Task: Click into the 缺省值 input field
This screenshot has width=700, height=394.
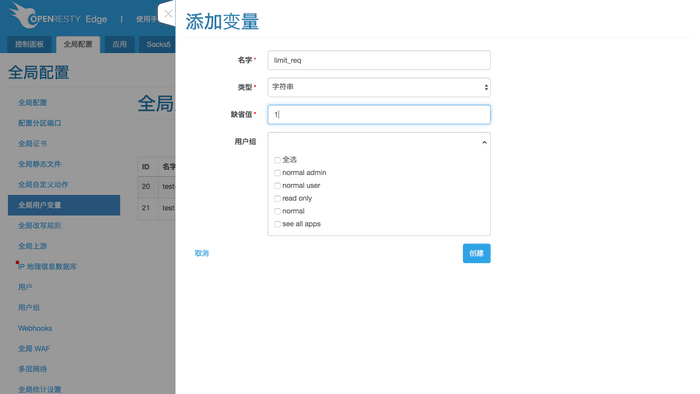Action: pos(379,115)
